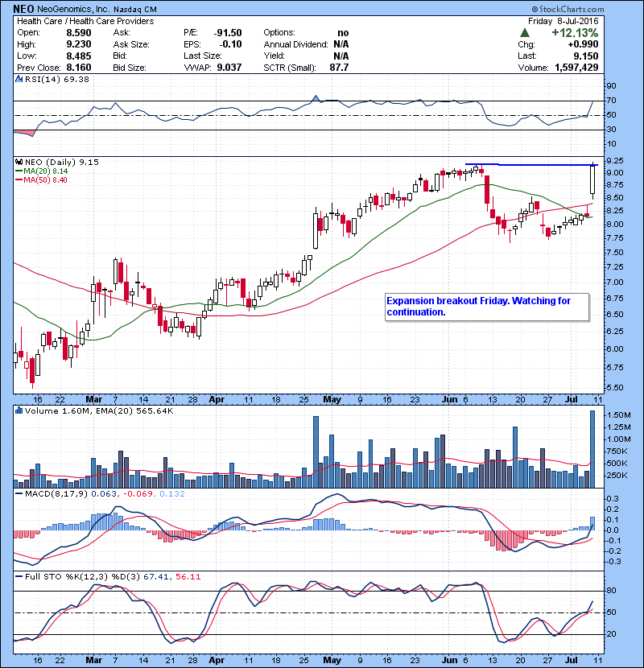
Task: Click the 90 level on the RSI axis
Action: [x=612, y=86]
